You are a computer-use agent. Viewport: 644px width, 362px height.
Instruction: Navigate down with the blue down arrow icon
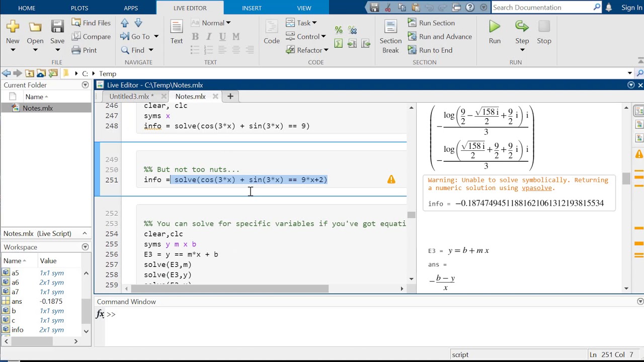tap(138, 23)
